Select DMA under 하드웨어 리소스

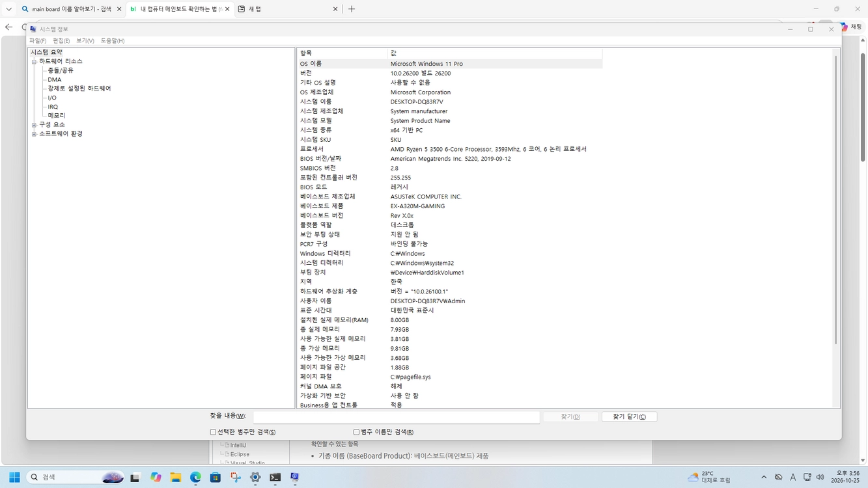pyautogui.click(x=55, y=79)
